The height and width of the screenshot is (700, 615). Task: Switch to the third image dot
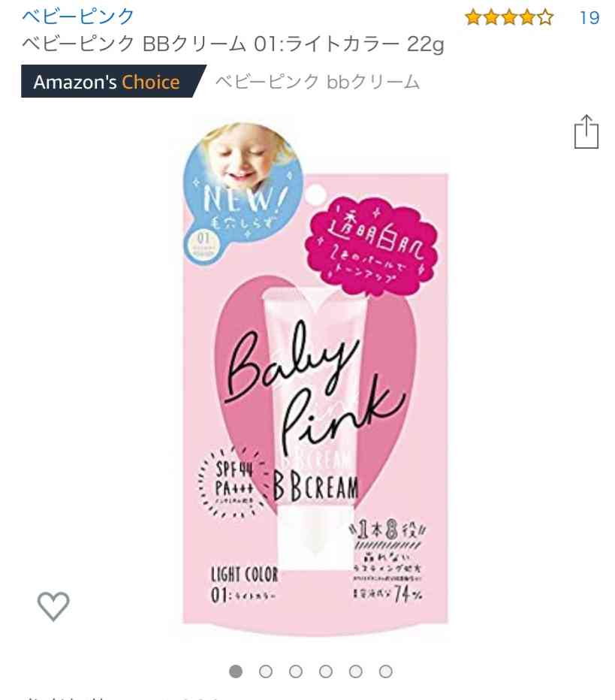pos(295,671)
